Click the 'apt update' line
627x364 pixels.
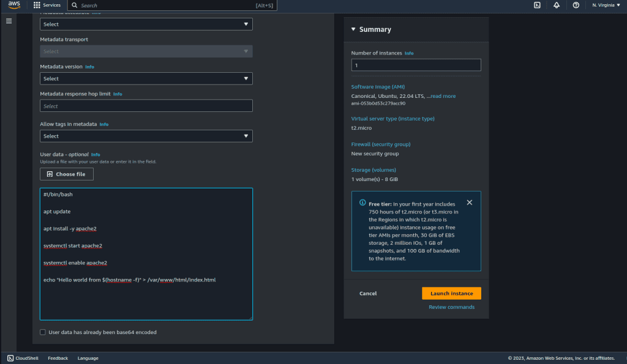point(57,212)
